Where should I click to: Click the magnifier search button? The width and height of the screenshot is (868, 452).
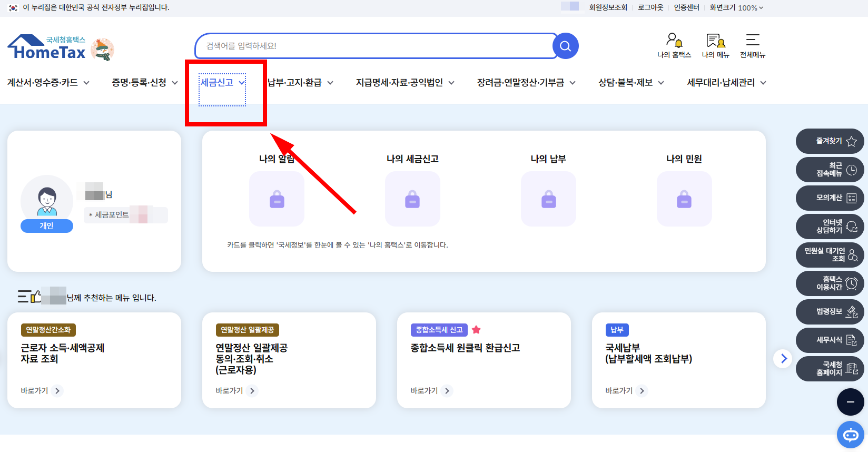pos(565,46)
